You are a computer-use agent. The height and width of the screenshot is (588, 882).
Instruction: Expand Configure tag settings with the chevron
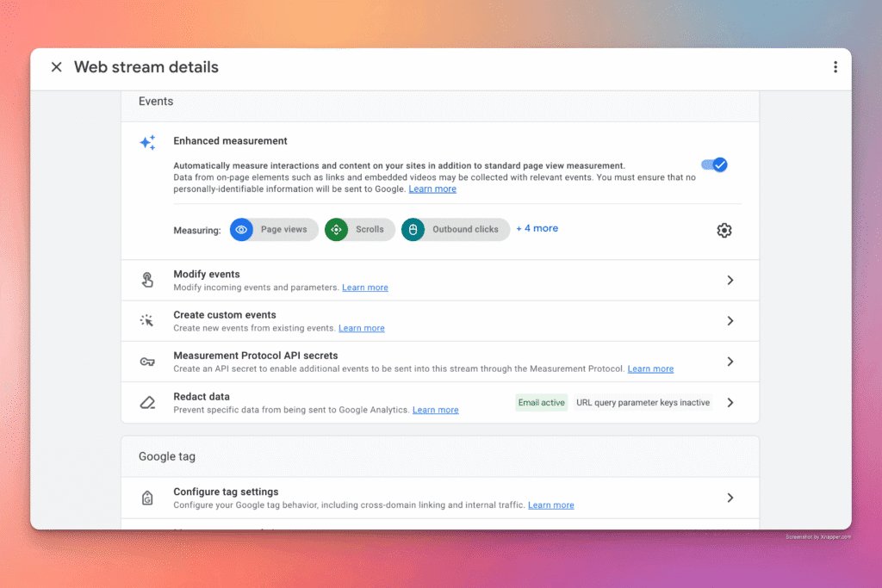point(730,498)
